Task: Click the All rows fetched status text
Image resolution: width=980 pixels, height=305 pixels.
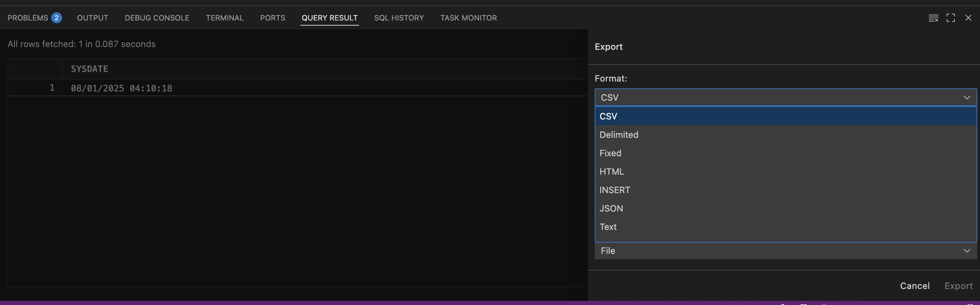Action: click(81, 44)
